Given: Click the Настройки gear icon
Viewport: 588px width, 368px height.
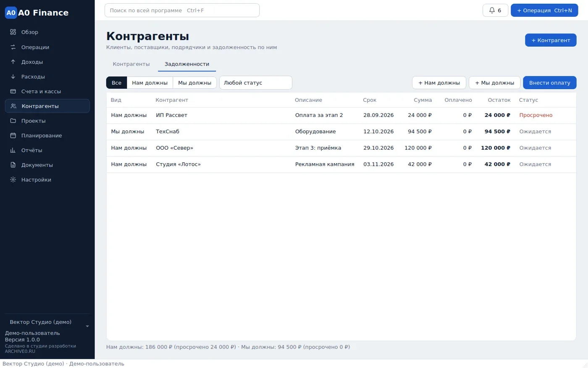Looking at the screenshot, I should pyautogui.click(x=13, y=180).
